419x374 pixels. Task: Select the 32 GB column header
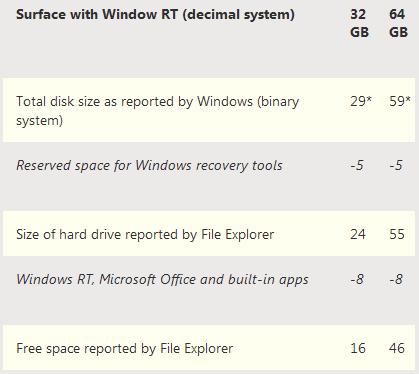(359, 23)
